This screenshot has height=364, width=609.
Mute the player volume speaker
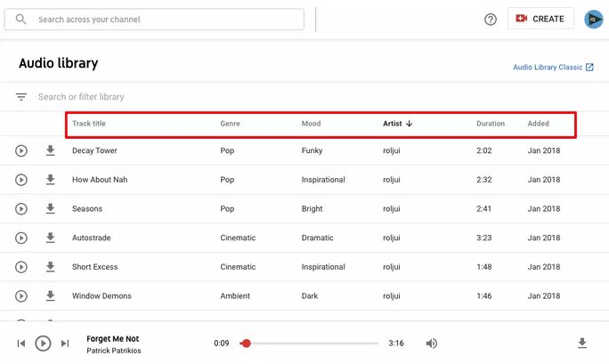[x=432, y=344]
